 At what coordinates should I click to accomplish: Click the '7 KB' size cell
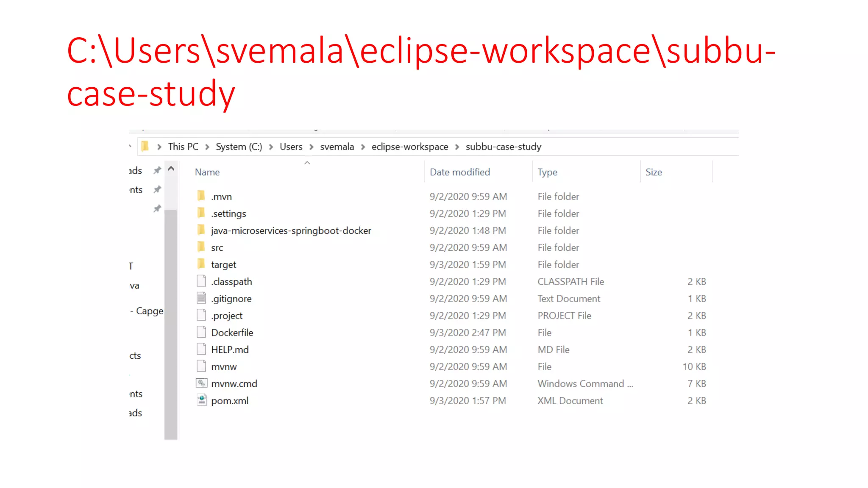click(697, 383)
